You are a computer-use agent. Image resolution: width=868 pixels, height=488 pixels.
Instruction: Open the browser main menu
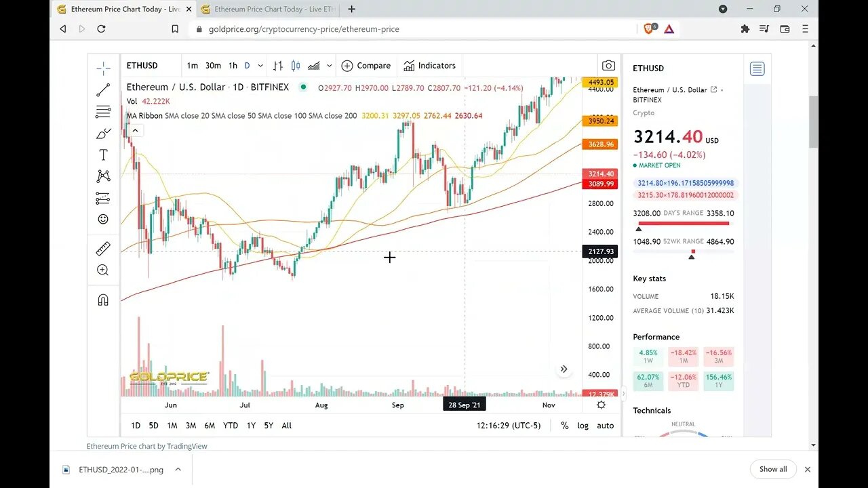tap(805, 28)
